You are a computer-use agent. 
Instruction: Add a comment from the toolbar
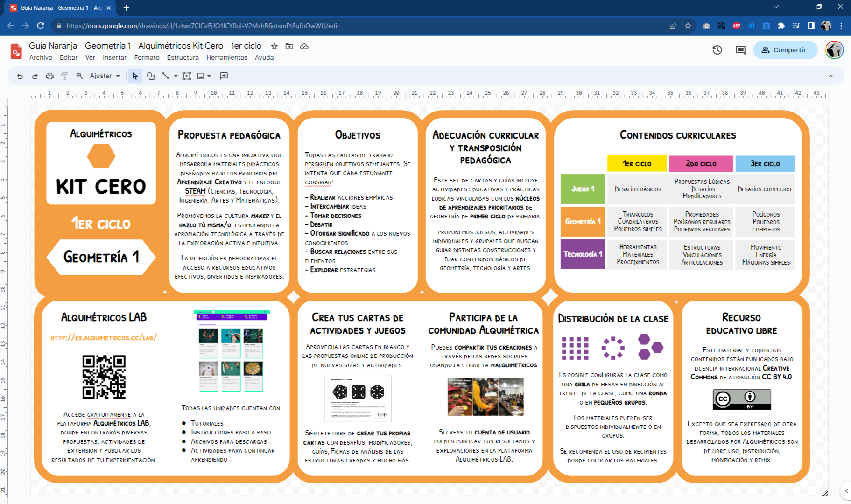click(x=224, y=76)
